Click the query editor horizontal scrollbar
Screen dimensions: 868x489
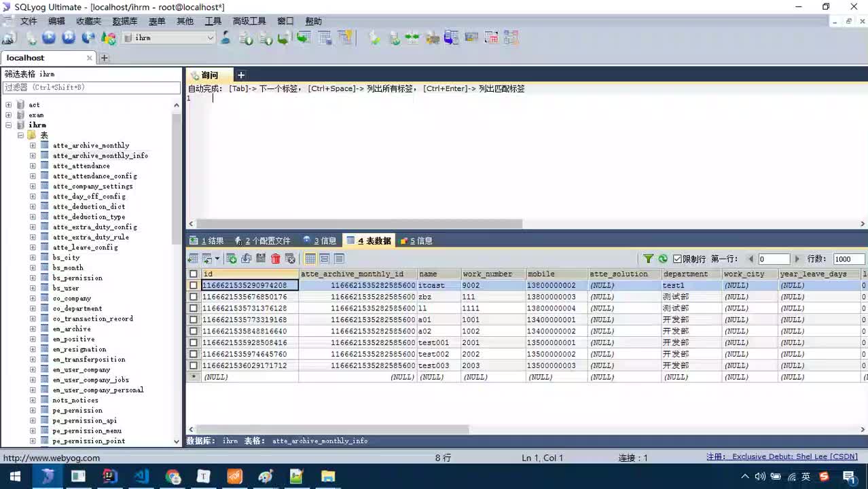pyautogui.click(x=359, y=223)
